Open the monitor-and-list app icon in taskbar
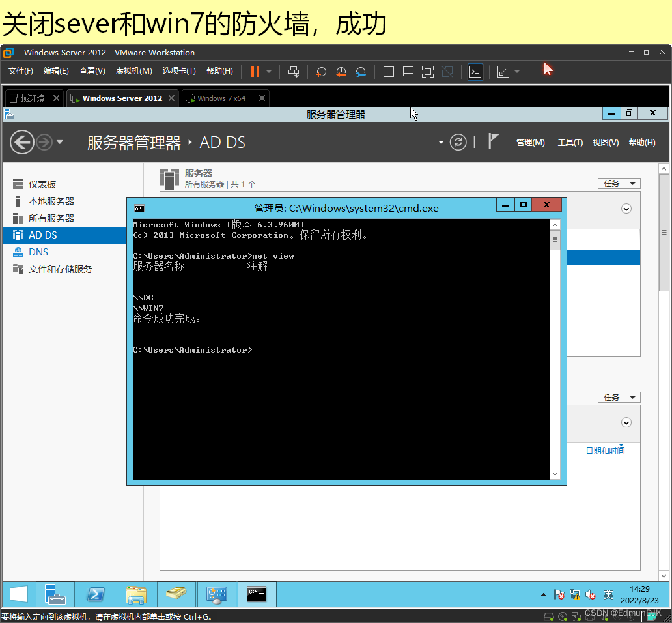Screen dimensions: 672x623 pos(216,594)
